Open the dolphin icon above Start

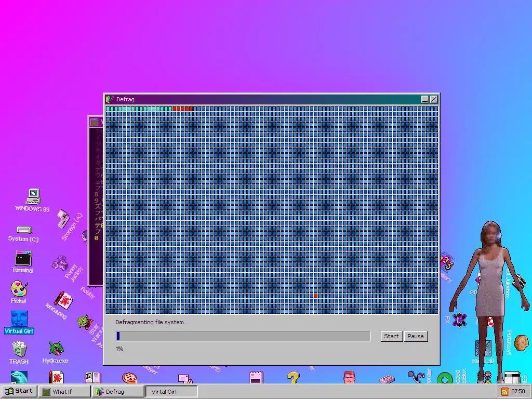point(19,377)
